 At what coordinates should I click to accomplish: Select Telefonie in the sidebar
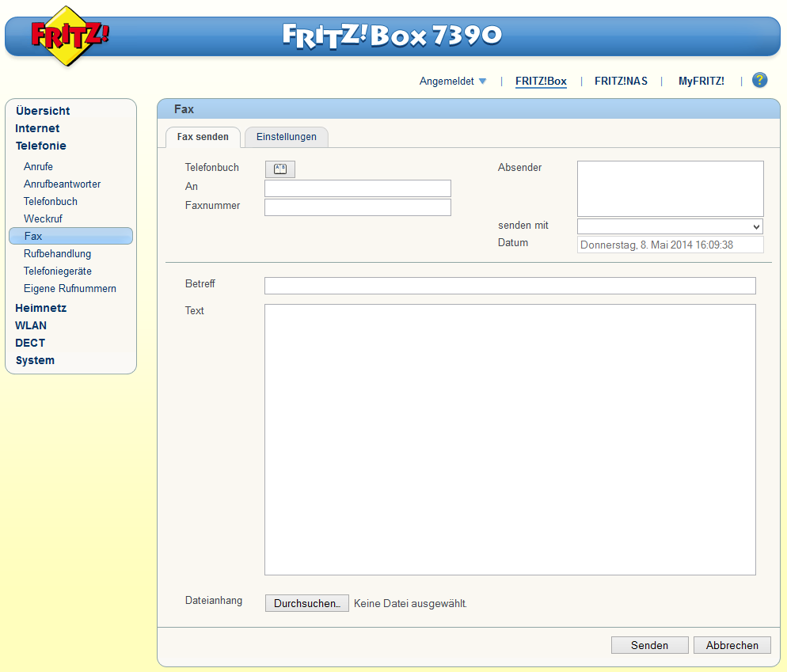[40, 146]
